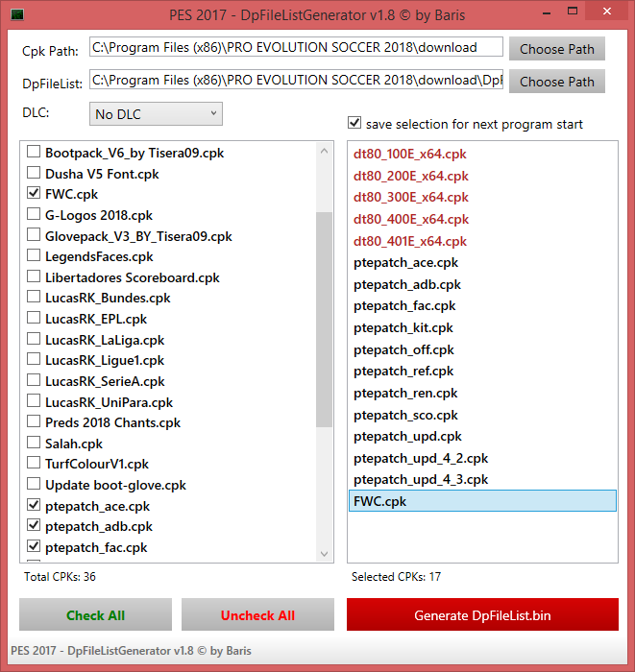The width and height of the screenshot is (635, 672).
Task: Click the application icon in title bar
Action: (x=17, y=15)
